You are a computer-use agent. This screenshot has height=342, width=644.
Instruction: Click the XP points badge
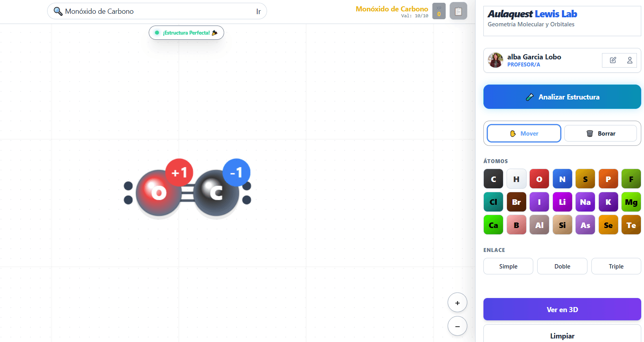pos(439,11)
